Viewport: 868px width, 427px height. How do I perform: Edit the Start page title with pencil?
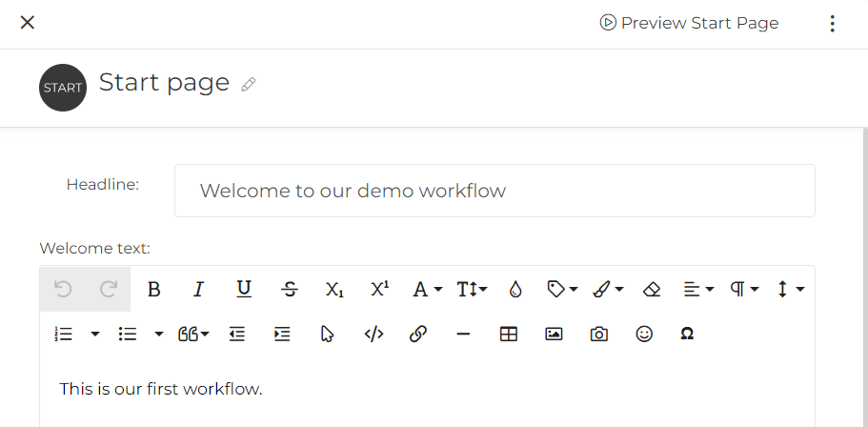point(249,85)
